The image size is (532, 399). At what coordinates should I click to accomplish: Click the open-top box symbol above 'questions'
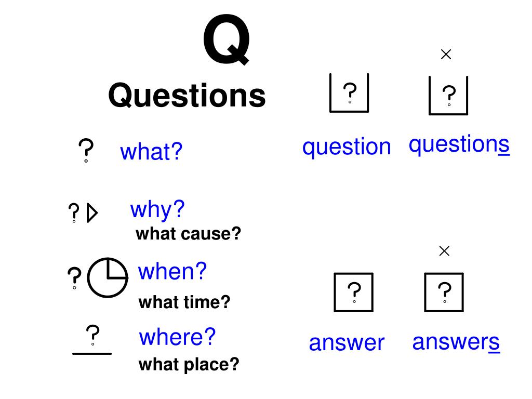448,96
